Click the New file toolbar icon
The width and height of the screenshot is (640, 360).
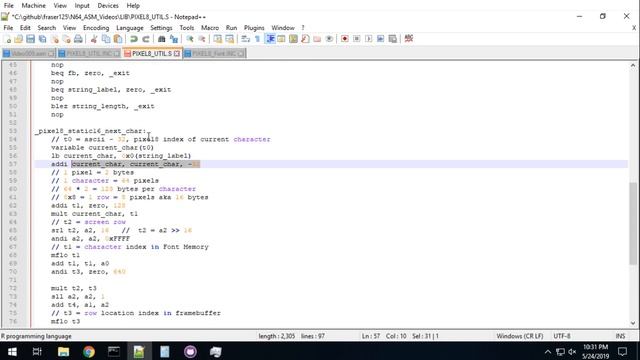click(7, 39)
